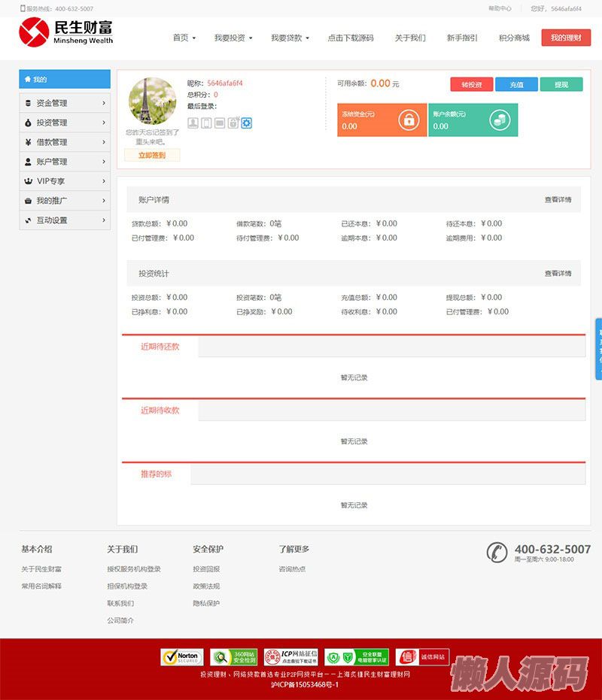Screen dimensions: 602x700
Task: Open the 担保机构登录 footer link
Action: pos(127,586)
